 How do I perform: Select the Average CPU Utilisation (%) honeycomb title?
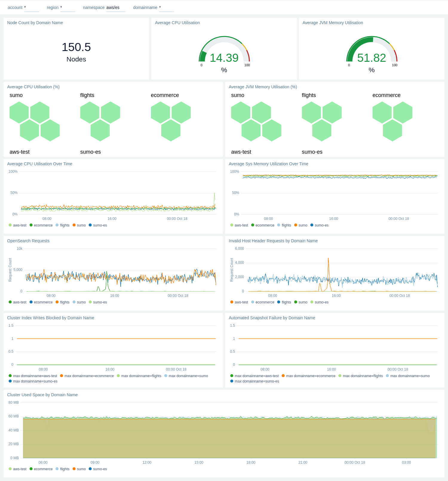click(33, 87)
